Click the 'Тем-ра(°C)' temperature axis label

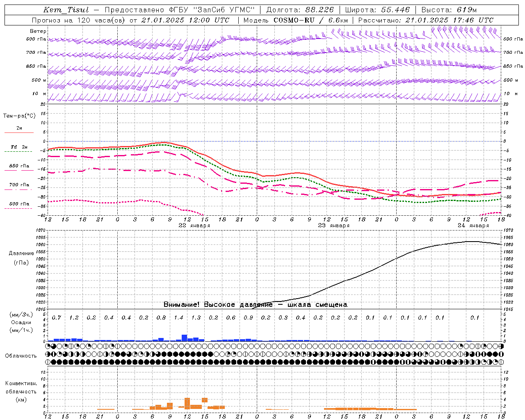pyautogui.click(x=19, y=116)
